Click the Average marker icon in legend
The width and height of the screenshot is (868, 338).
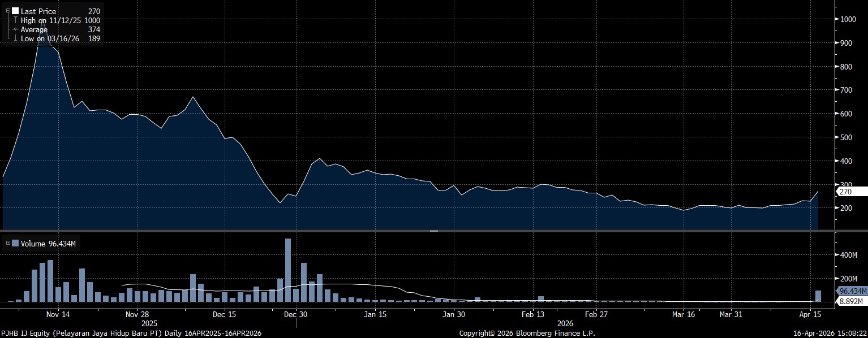[15, 29]
